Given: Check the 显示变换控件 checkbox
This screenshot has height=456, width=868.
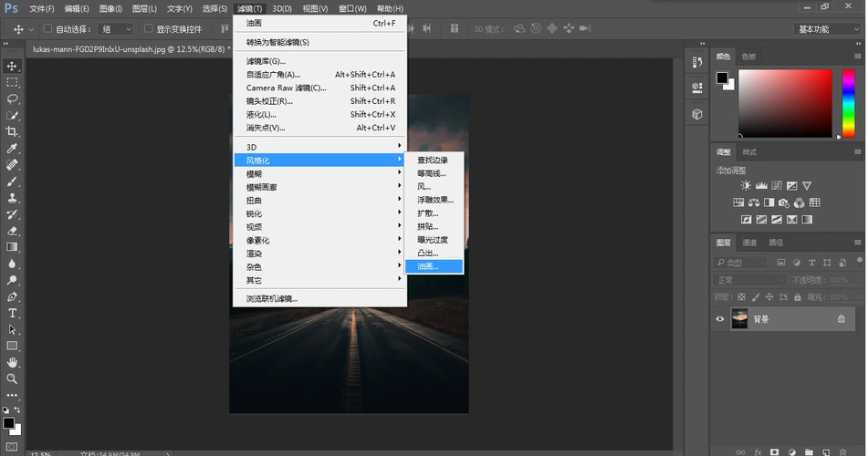Looking at the screenshot, I should [x=149, y=29].
